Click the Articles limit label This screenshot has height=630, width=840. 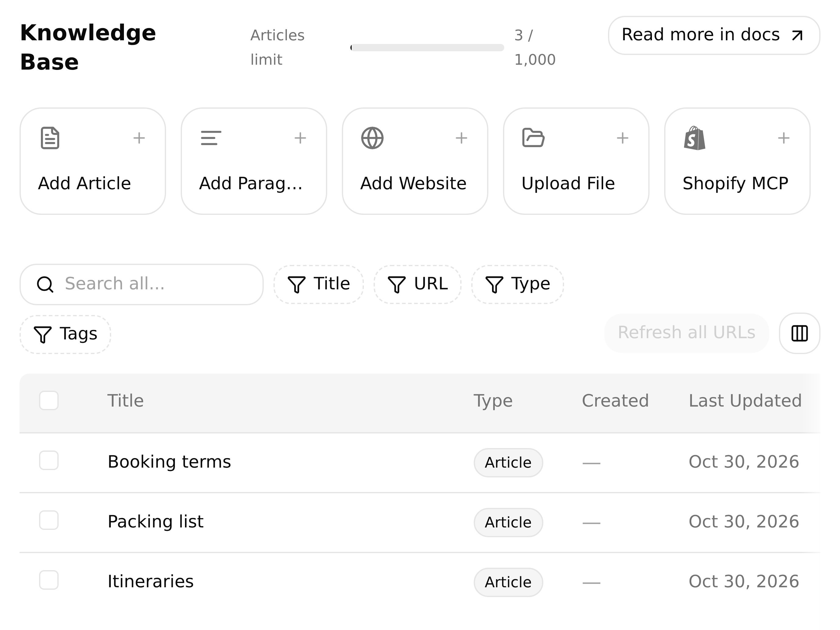pyautogui.click(x=277, y=48)
